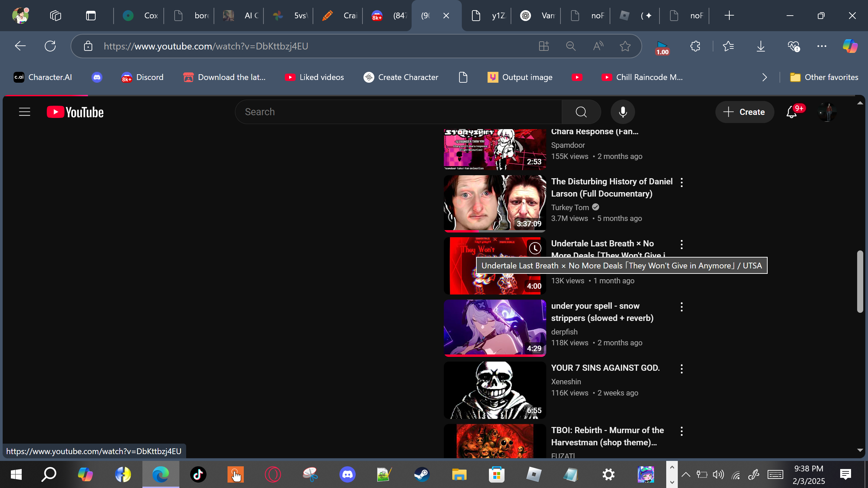Open the Other favorites folder
The height and width of the screenshot is (488, 868).
[824, 77]
